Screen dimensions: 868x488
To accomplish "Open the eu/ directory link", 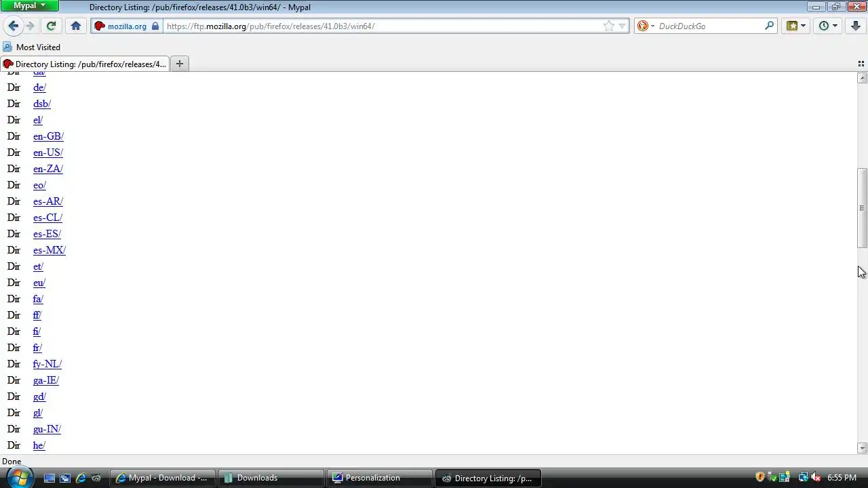I will [39, 283].
